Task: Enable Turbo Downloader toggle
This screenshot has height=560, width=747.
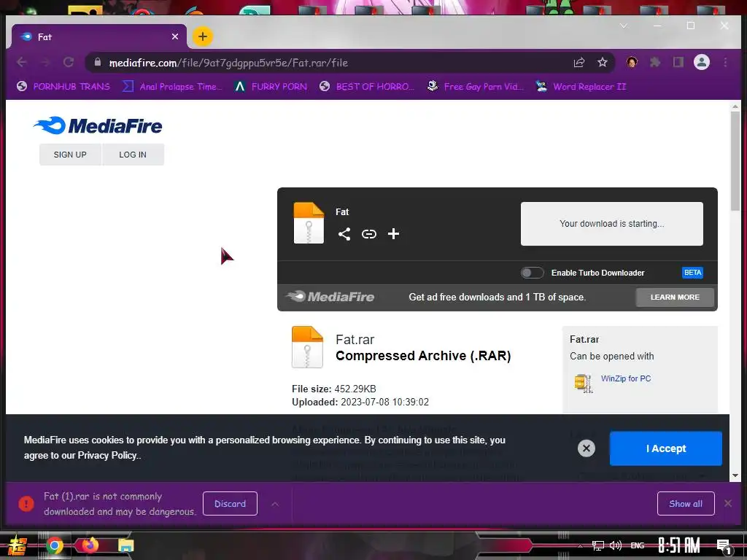Action: click(532, 273)
